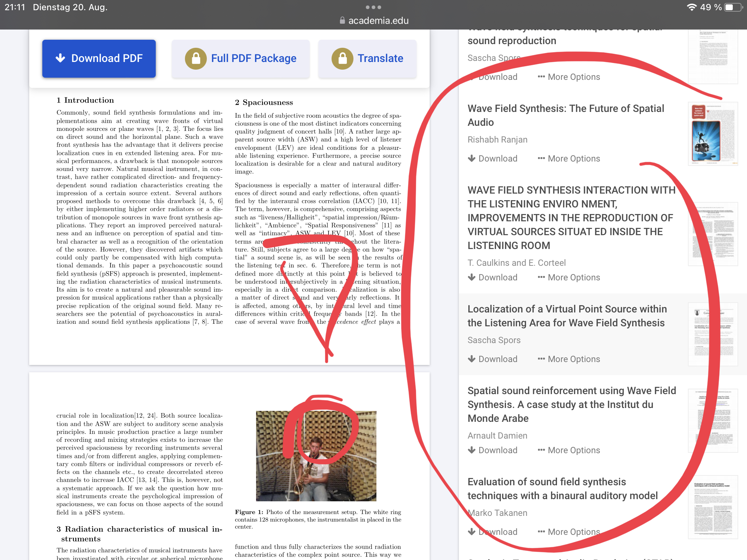Click the Translate button

click(x=367, y=58)
